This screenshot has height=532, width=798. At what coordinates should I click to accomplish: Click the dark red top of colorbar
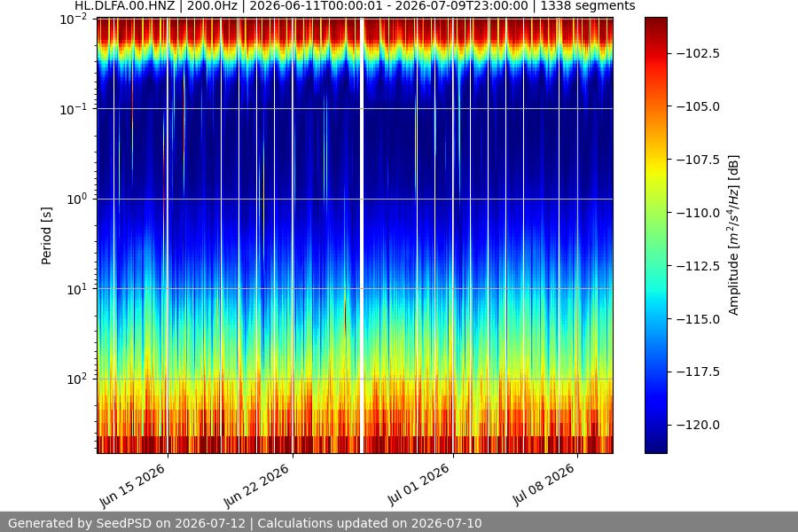(x=655, y=23)
